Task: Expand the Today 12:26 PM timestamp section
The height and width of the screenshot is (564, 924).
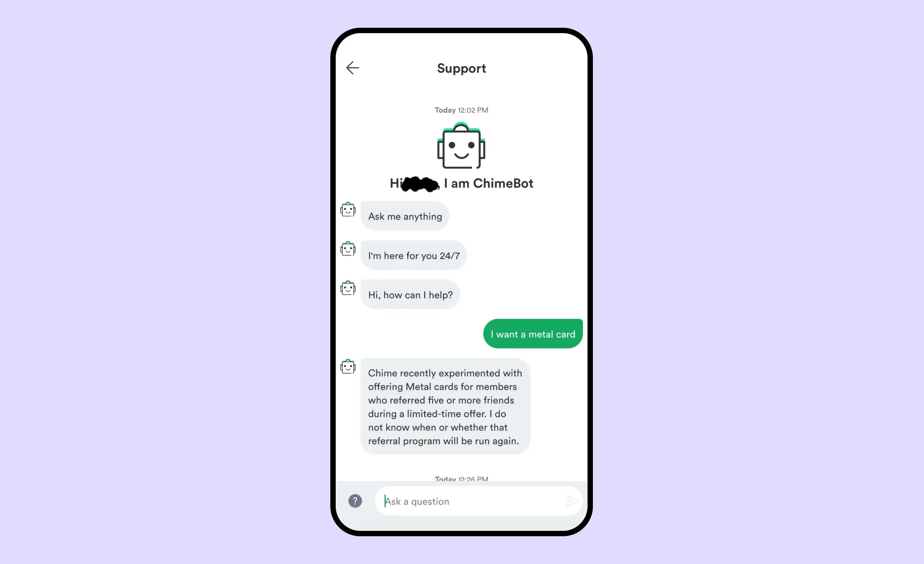Action: point(461,477)
